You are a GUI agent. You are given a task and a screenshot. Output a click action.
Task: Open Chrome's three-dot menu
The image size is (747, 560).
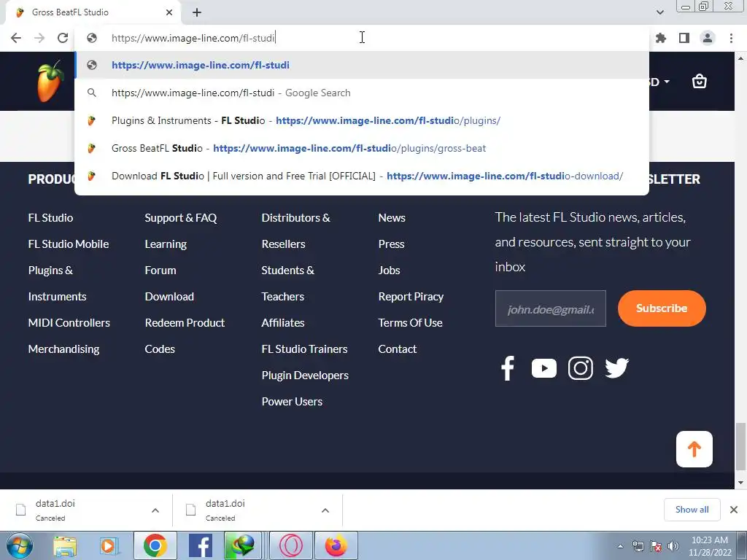pos(731,38)
